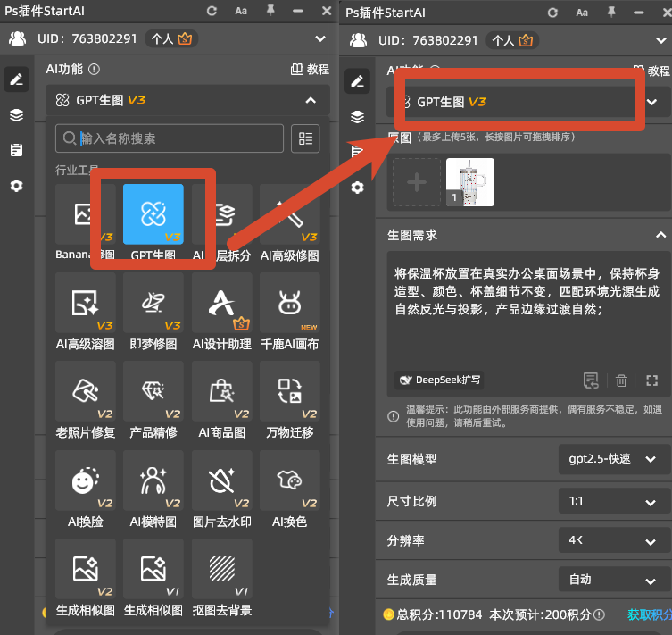Expand the account dropdown in right panel

[661, 40]
